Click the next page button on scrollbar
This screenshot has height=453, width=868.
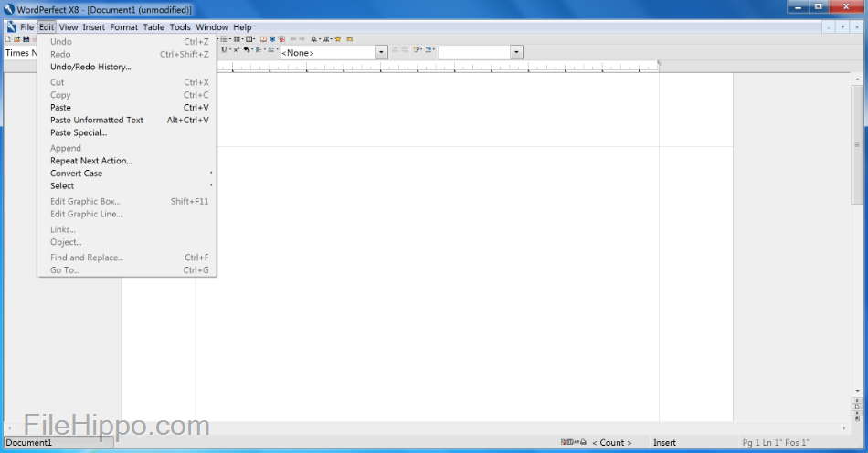pyautogui.click(x=857, y=413)
